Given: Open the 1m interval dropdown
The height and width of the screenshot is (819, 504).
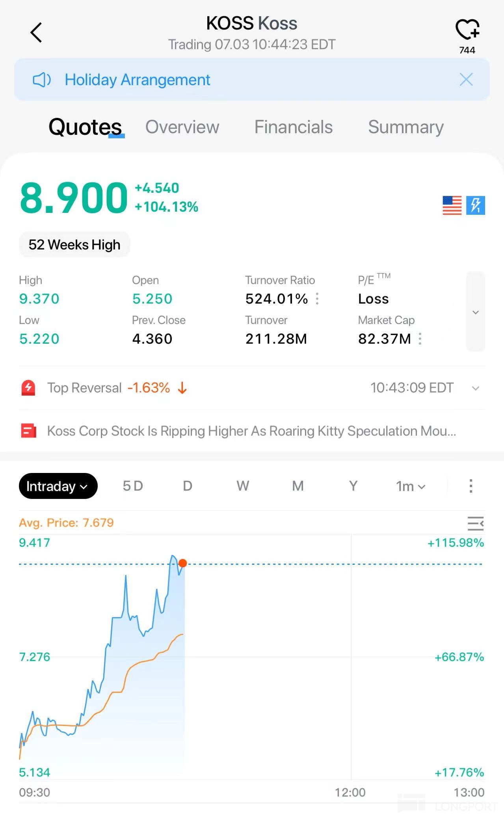Looking at the screenshot, I should point(411,486).
